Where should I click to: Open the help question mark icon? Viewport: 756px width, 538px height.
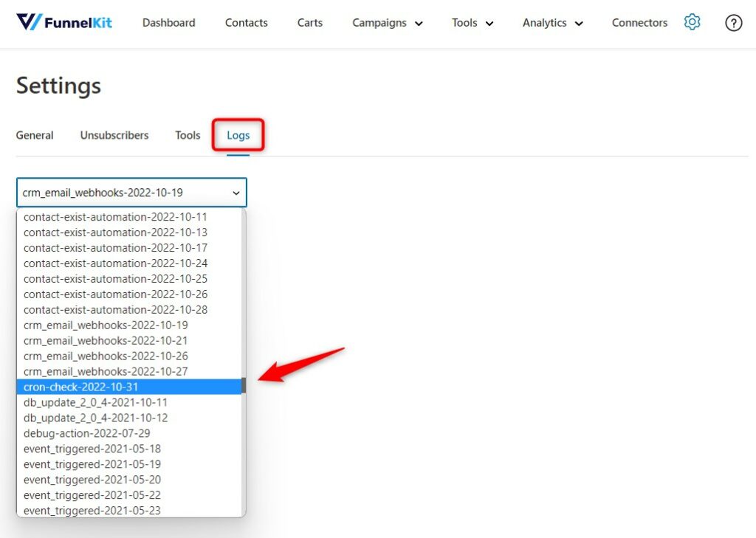coord(733,23)
